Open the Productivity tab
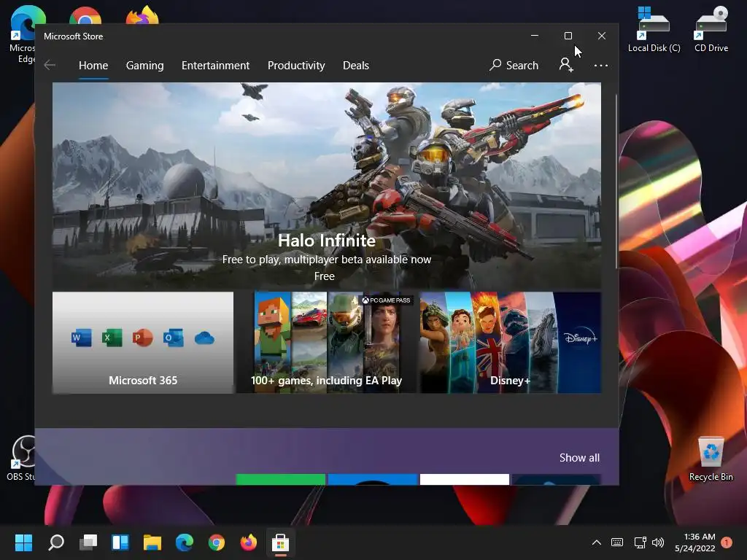Viewport: 747px width, 560px height. click(x=296, y=66)
